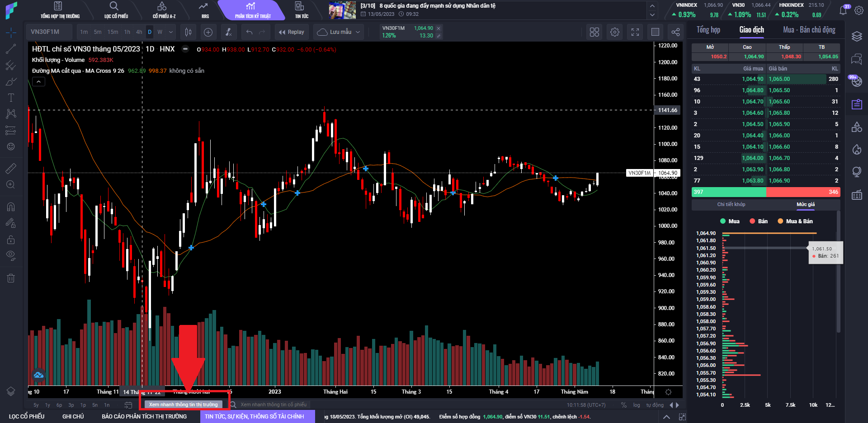Click the VN30F1M symbol search field
The image size is (868, 423).
[x=49, y=32]
